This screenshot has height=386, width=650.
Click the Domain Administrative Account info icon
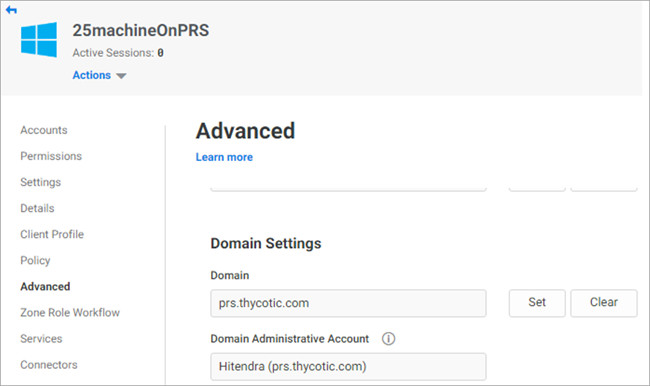click(x=388, y=339)
